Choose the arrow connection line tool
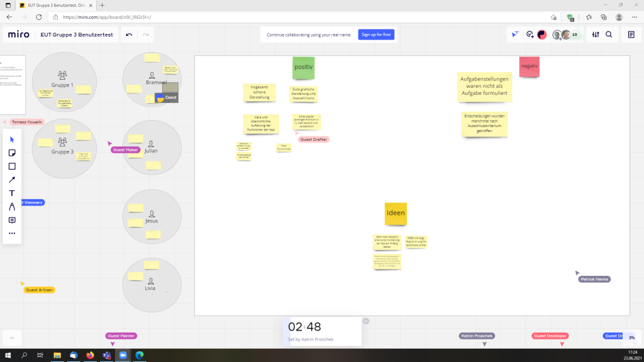The width and height of the screenshot is (644, 362). [x=12, y=180]
